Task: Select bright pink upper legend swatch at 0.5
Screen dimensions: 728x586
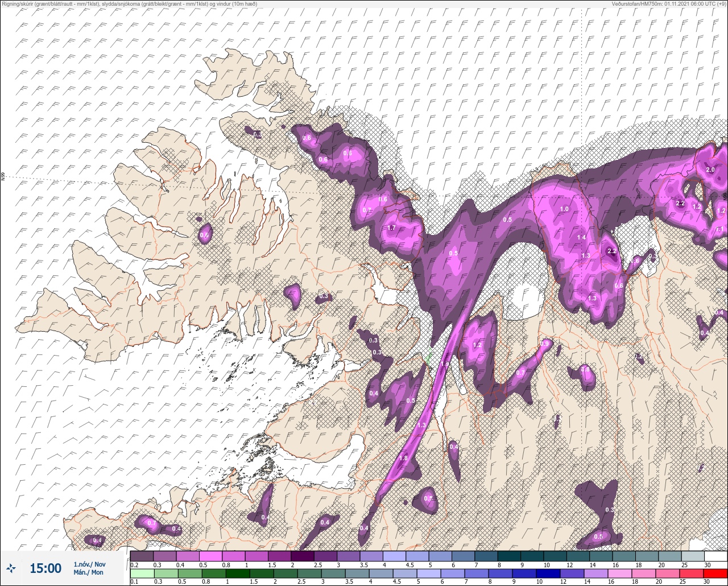Action: 210,556
